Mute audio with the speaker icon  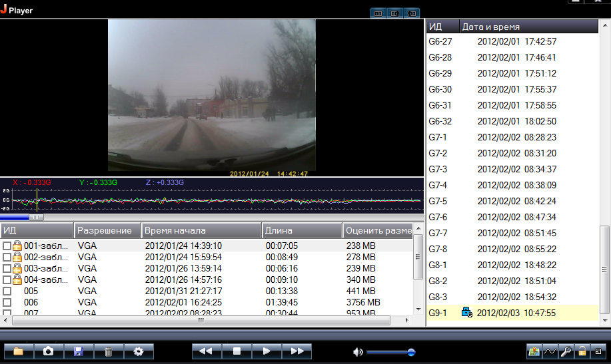tap(358, 352)
